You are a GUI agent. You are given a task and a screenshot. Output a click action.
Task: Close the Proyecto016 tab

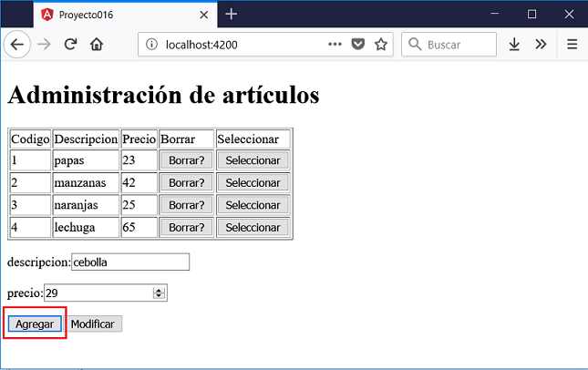point(203,15)
